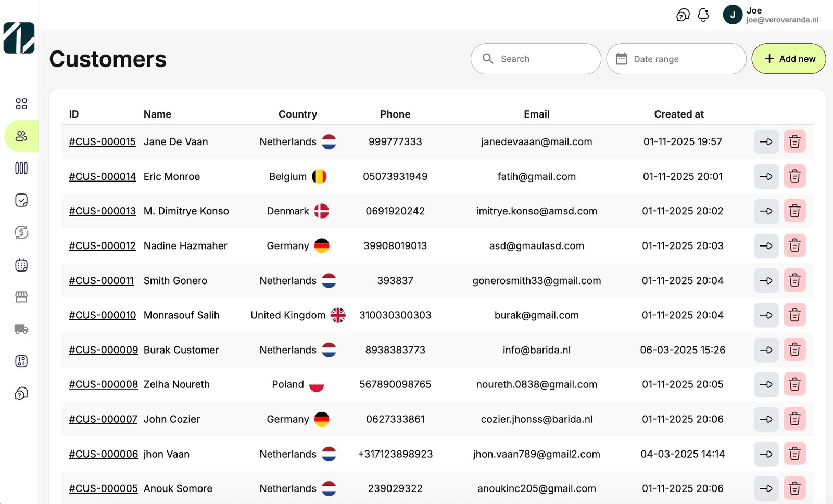This screenshot has height=504, width=833.
Task: Open the Date range picker
Action: point(676,59)
